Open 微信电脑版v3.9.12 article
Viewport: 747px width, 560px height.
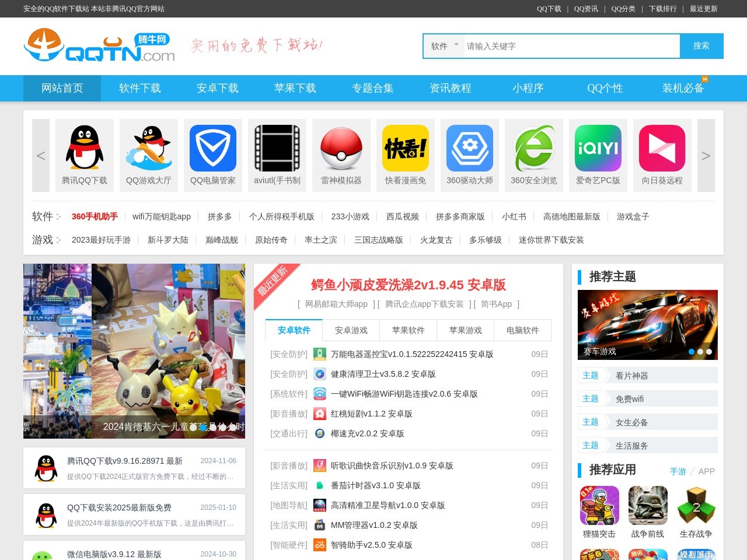pos(114,554)
